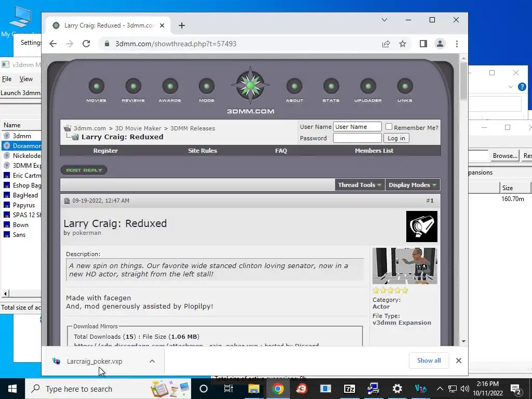Click the Post Reply button
The width and height of the screenshot is (532, 399).
tap(84, 170)
